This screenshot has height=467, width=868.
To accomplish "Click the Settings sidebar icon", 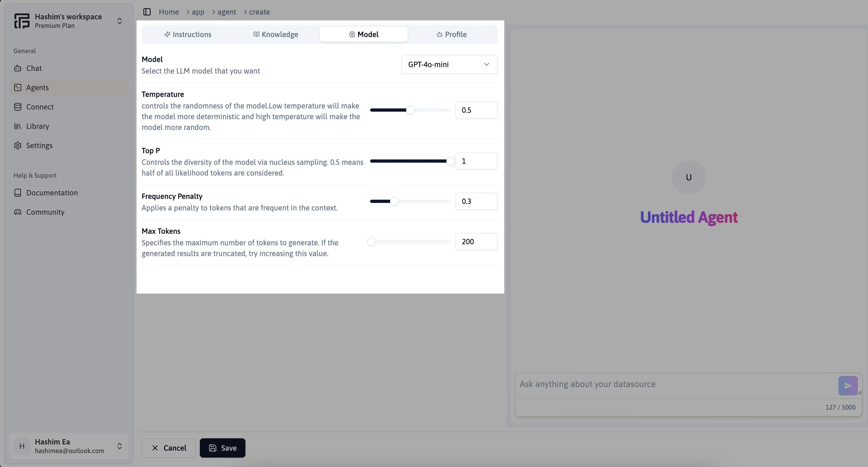I will [18, 145].
